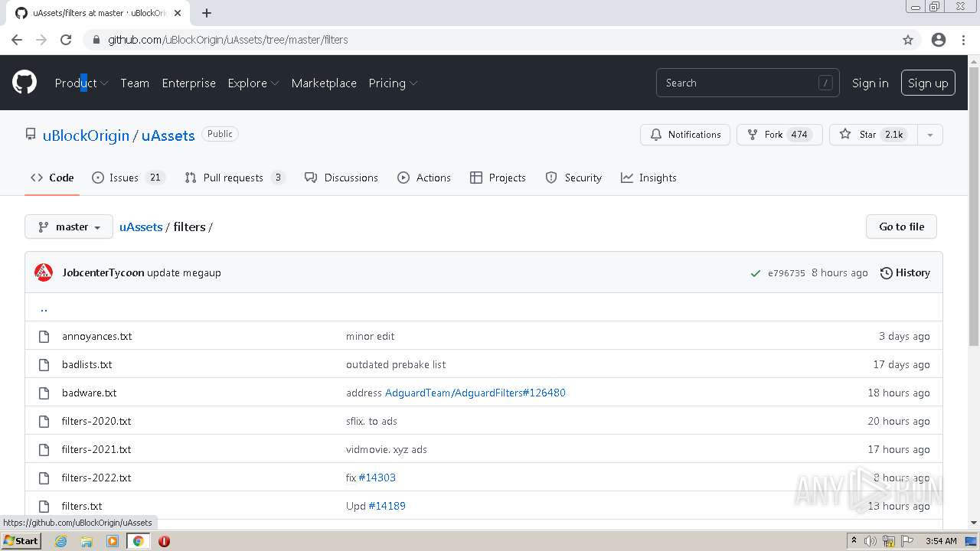980x551 pixels.
Task: Click the GitHub Octocat logo
Action: click(24, 83)
